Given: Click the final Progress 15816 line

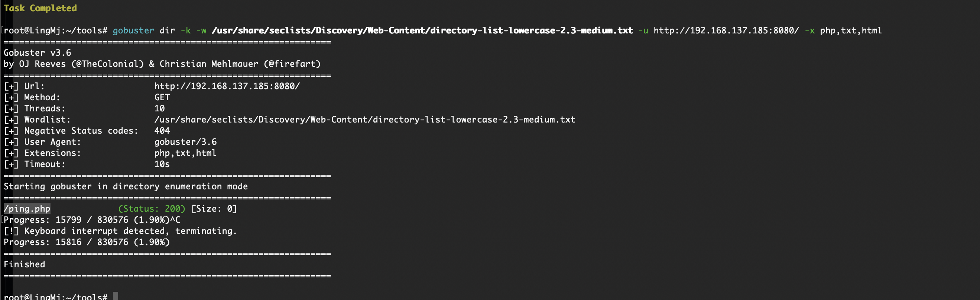Looking at the screenshot, I should tap(87, 242).
